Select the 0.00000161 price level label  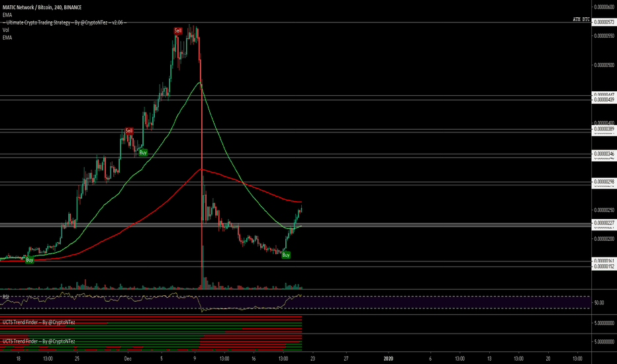tap(604, 261)
